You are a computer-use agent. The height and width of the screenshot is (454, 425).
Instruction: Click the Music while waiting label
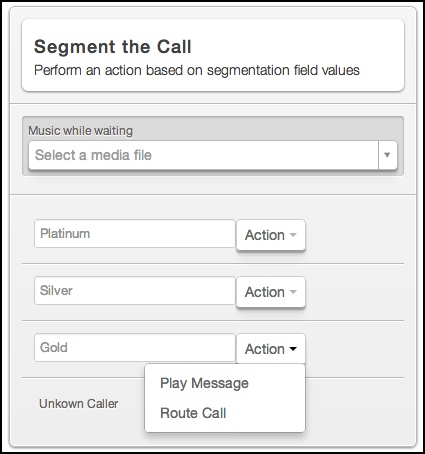pos(80,131)
